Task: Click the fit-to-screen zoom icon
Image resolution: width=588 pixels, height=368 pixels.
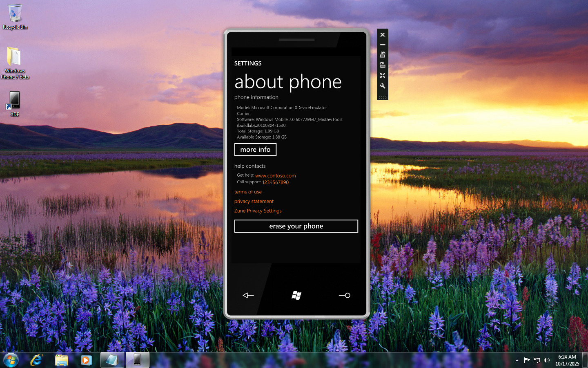Action: [382, 76]
